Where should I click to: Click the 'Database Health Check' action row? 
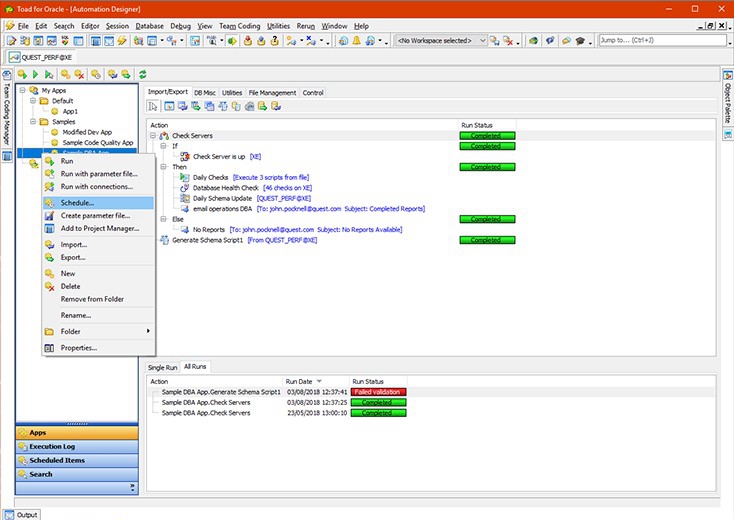[226, 188]
